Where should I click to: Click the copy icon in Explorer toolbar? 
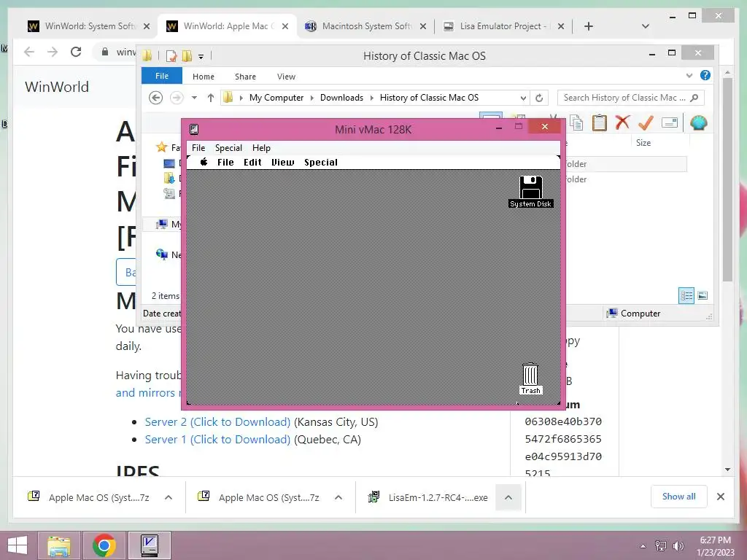[576, 122]
